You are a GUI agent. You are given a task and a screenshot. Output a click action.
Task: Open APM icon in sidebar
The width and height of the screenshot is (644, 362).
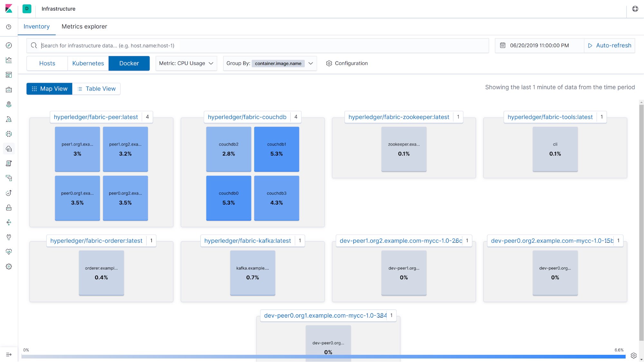pyautogui.click(x=9, y=178)
